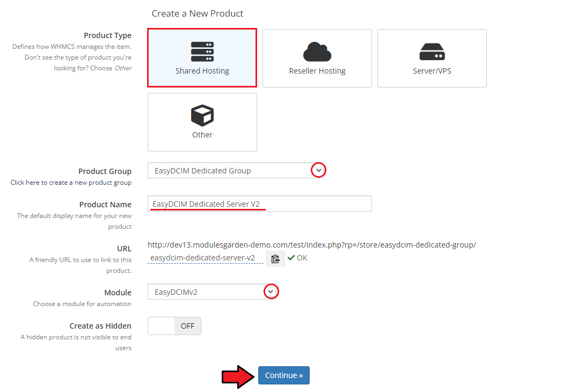
Task: Click the Create a New Product heading
Action: (198, 14)
